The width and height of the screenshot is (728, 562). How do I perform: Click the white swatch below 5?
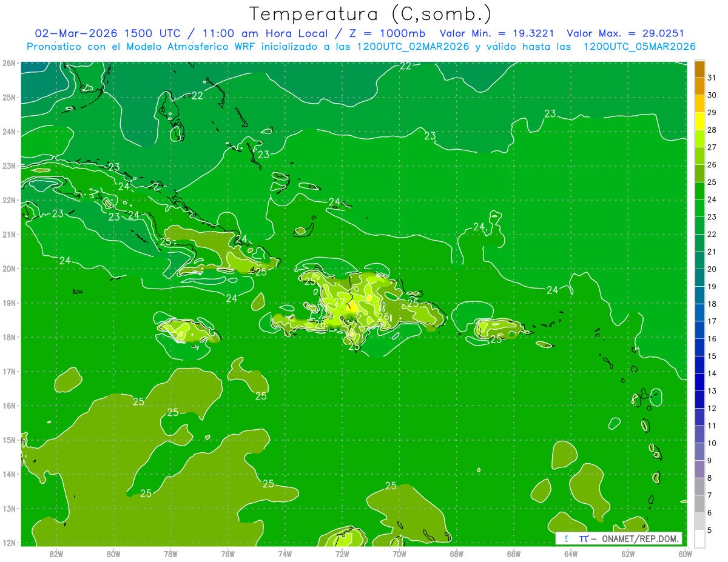click(699, 538)
